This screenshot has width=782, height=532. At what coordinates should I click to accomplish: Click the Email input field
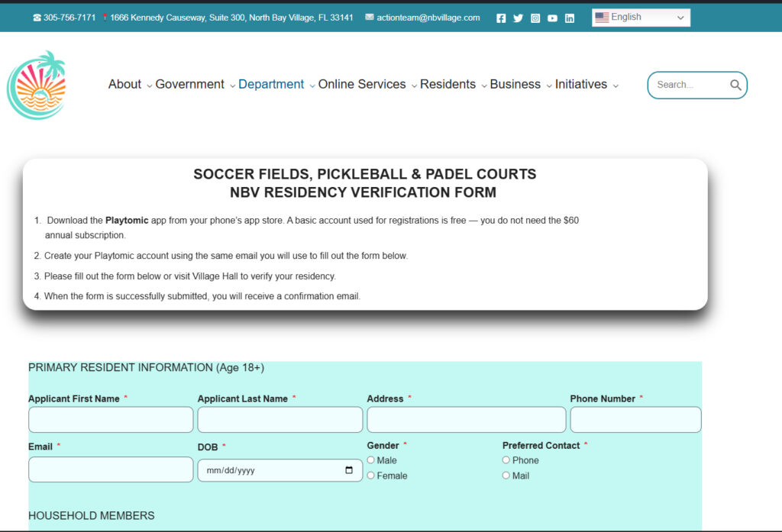(x=111, y=469)
